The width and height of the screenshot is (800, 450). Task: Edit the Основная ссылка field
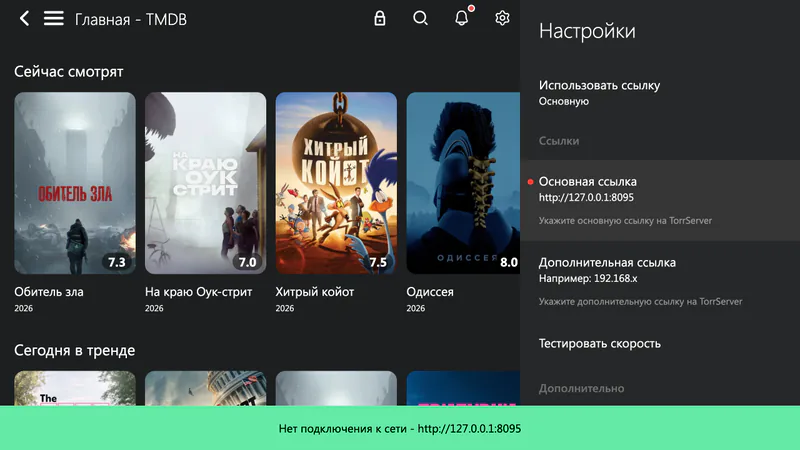[x=660, y=201]
